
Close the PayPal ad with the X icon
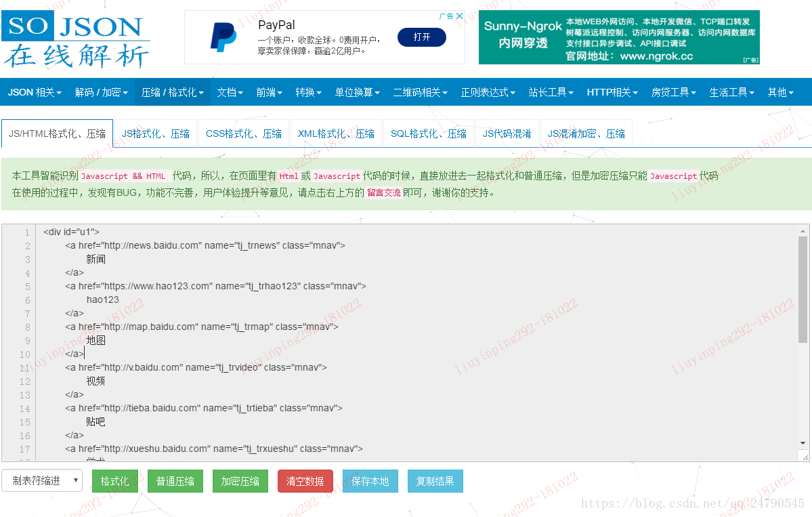(x=459, y=16)
